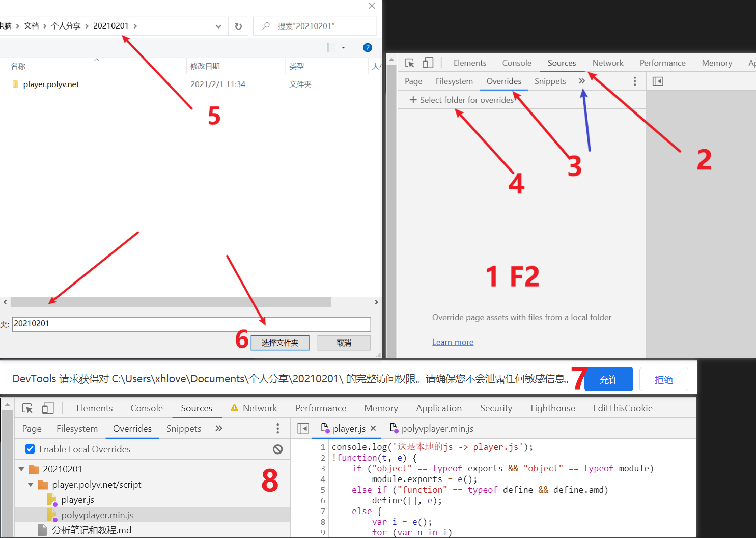Click scroll up arrow left of lower DevTools
The width and height of the screenshot is (756, 538).
(7, 405)
